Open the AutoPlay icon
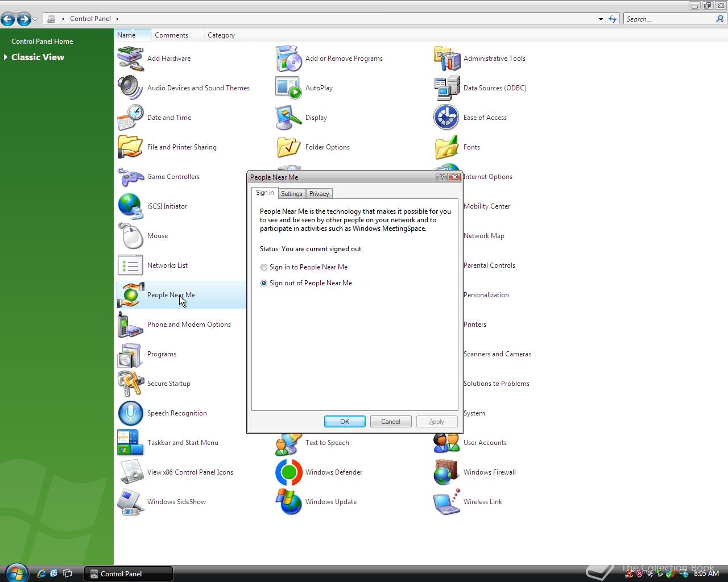728x582 pixels. point(288,88)
